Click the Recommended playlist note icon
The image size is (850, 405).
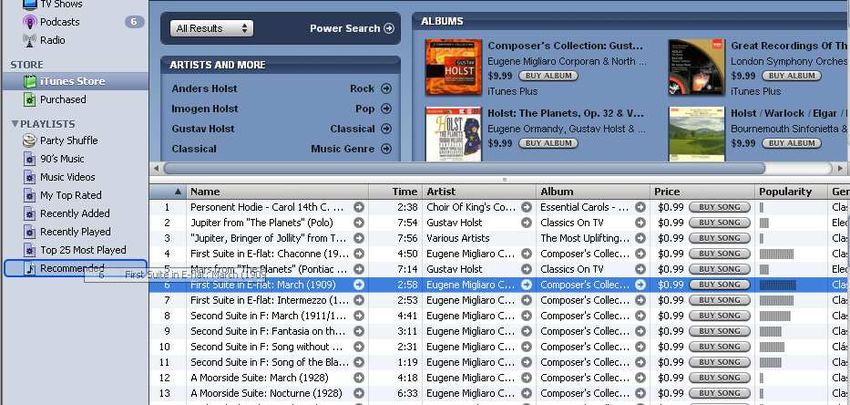30,268
